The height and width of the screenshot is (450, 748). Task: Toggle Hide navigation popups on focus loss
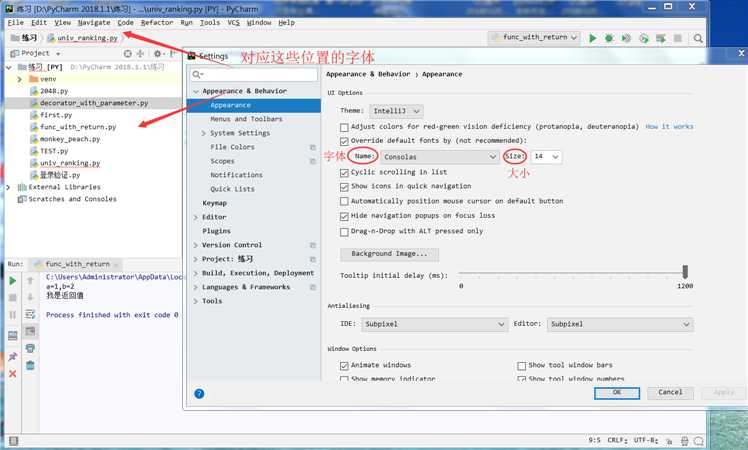click(344, 216)
